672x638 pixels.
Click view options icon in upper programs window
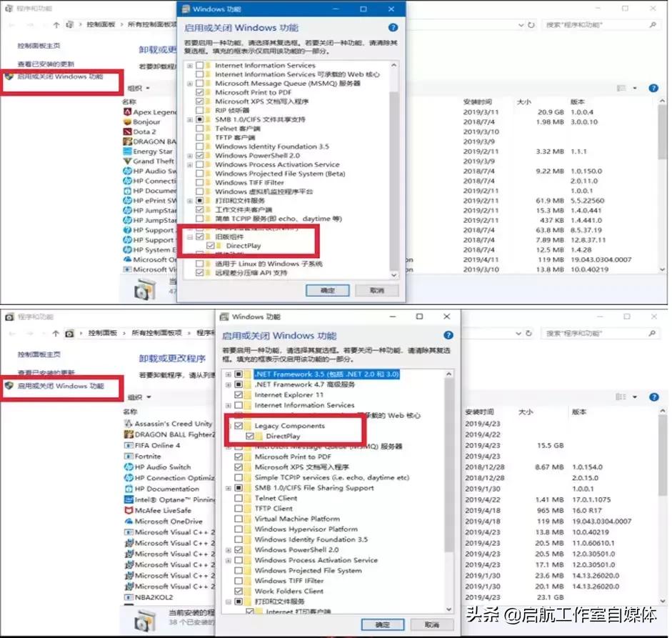(621, 88)
